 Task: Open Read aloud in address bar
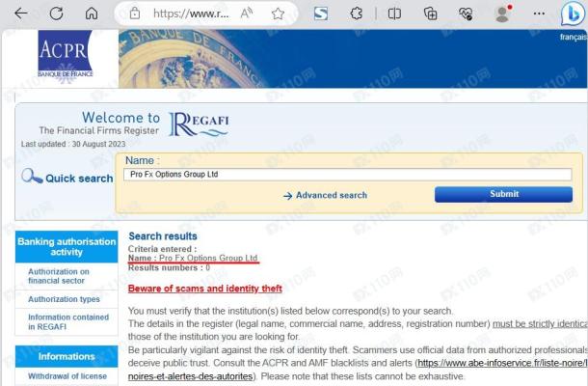pos(247,14)
